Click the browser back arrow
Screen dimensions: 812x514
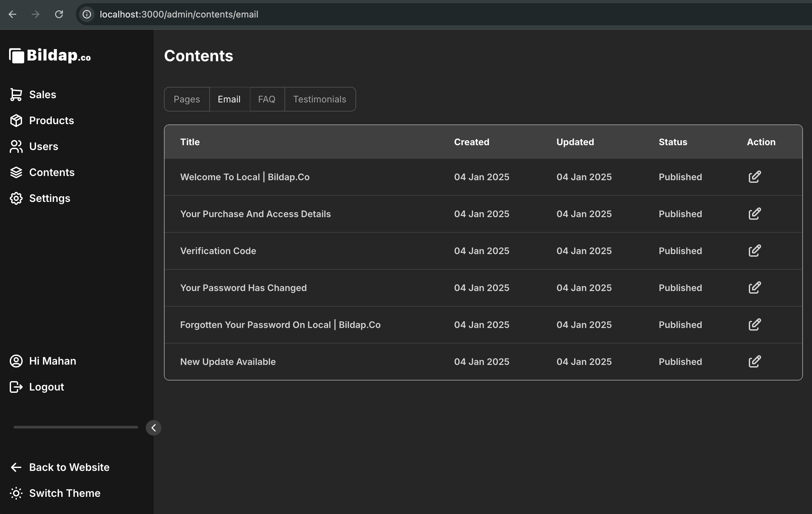coord(13,14)
